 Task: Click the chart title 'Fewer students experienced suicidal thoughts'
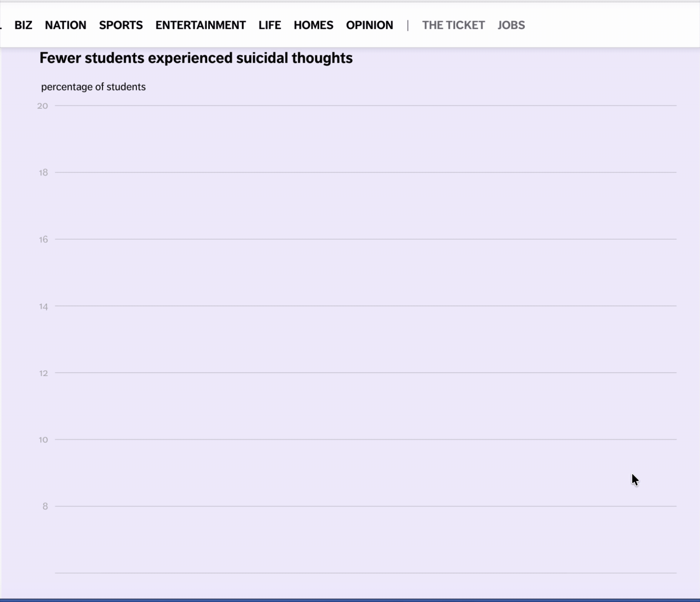pos(196,58)
